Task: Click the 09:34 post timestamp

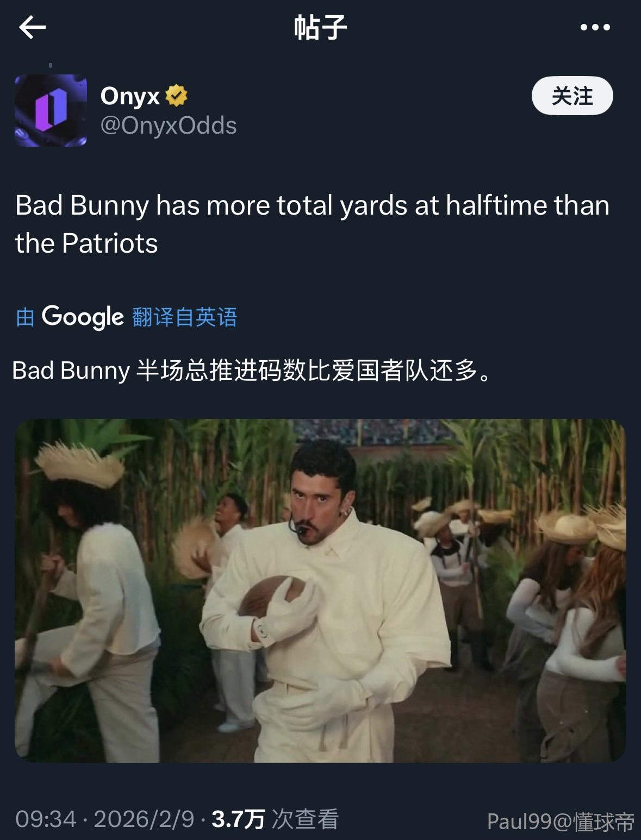Action: point(46,819)
